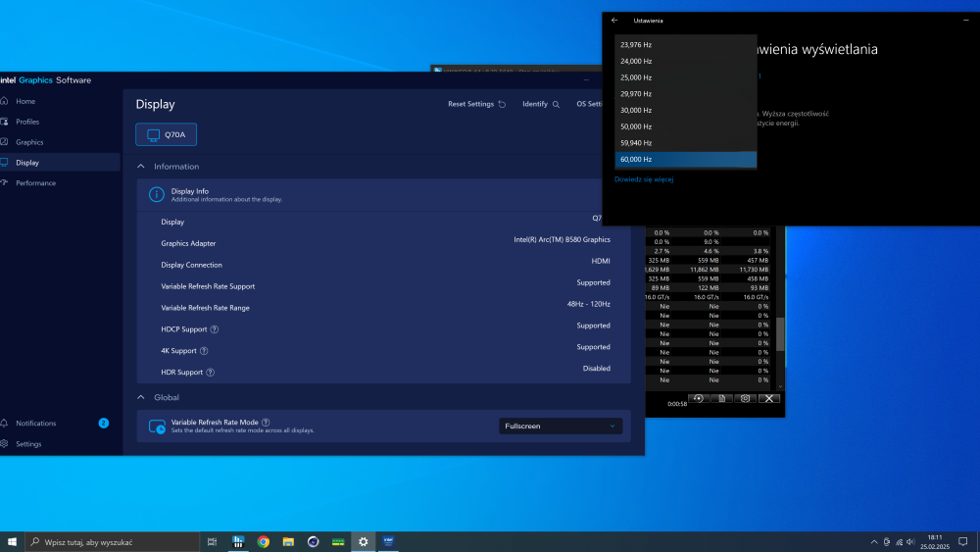The image size is (980, 552).
Task: Open Google Chrome from the taskbar
Action: click(x=264, y=541)
